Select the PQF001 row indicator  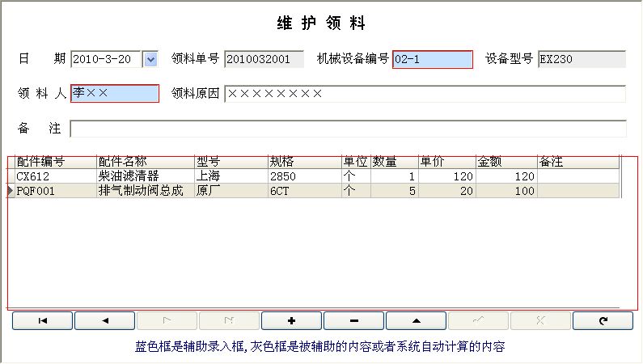(11, 191)
